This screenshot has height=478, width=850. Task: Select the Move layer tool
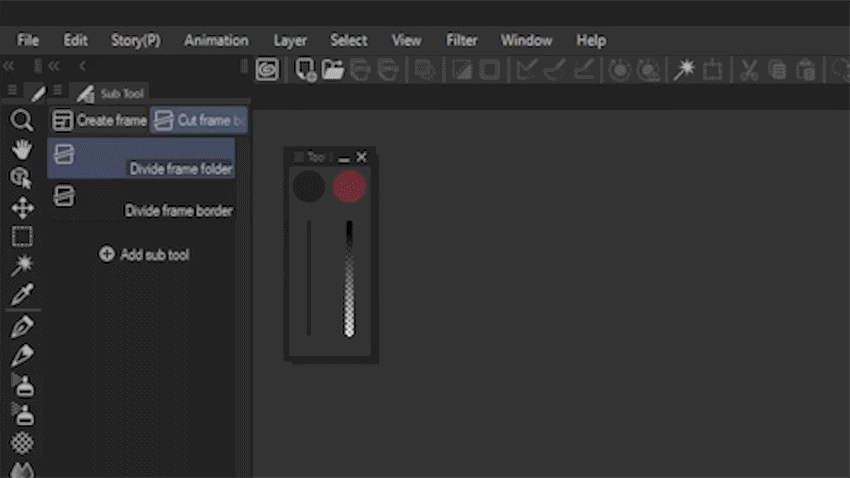pyautogui.click(x=22, y=208)
